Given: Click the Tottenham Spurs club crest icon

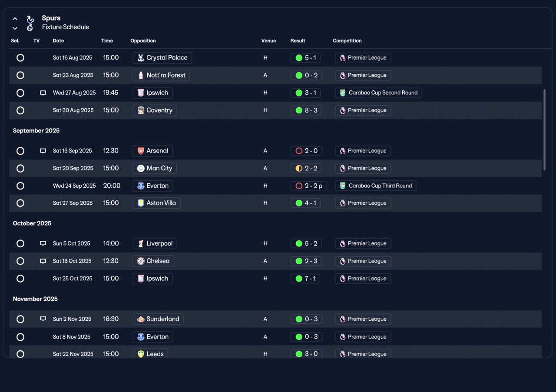Looking at the screenshot, I should point(30,23).
